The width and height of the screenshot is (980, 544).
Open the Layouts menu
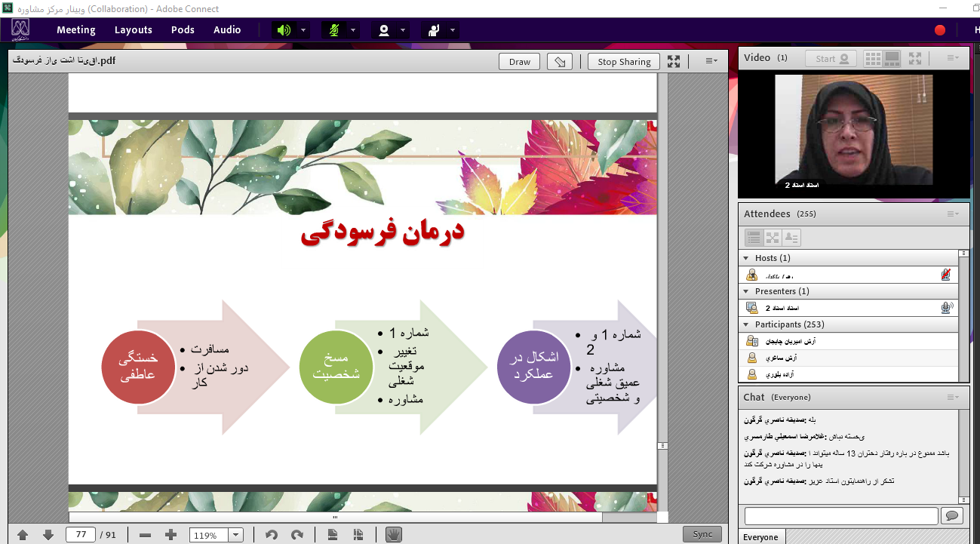click(134, 30)
